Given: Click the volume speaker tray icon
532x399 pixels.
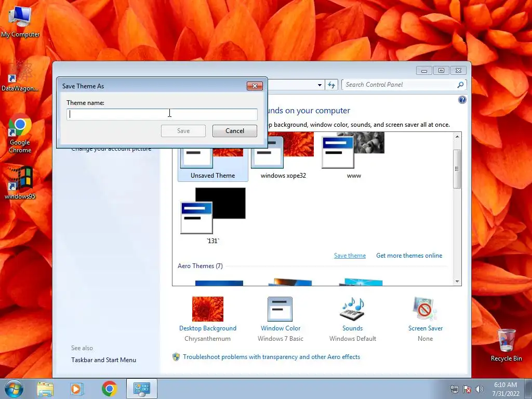Looking at the screenshot, I should point(480,389).
